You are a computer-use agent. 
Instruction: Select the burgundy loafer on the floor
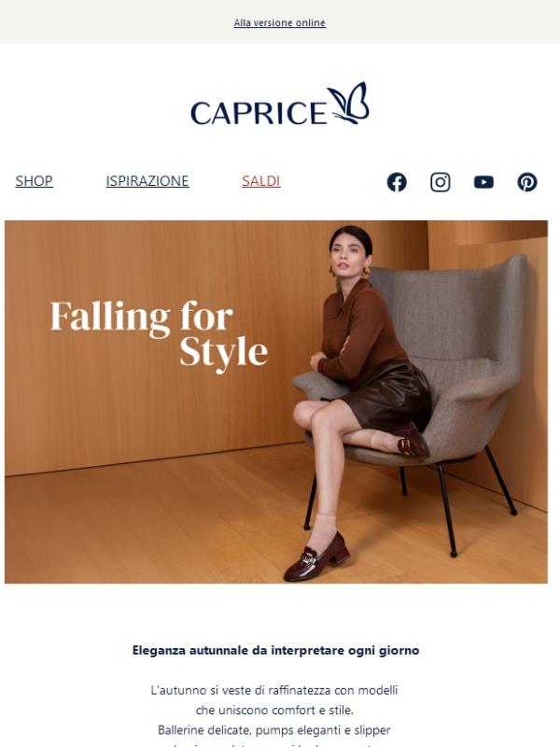click(x=316, y=557)
